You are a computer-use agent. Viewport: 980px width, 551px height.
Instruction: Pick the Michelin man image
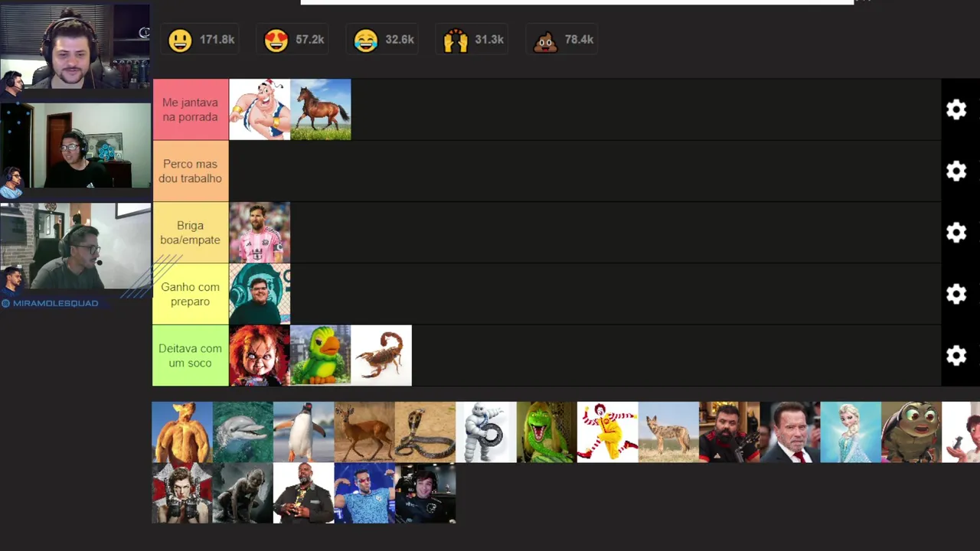click(x=486, y=432)
